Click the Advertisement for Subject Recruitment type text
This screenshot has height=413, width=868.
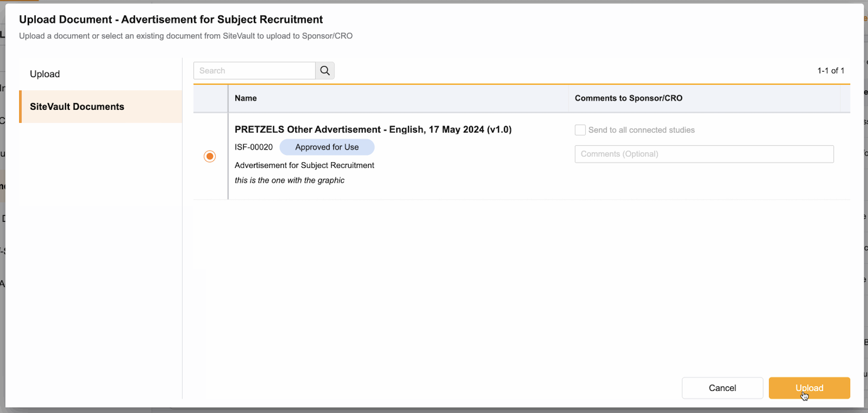point(304,165)
